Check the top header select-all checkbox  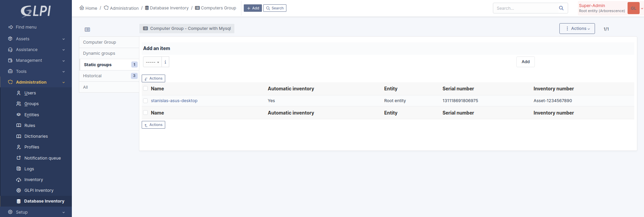click(x=145, y=89)
